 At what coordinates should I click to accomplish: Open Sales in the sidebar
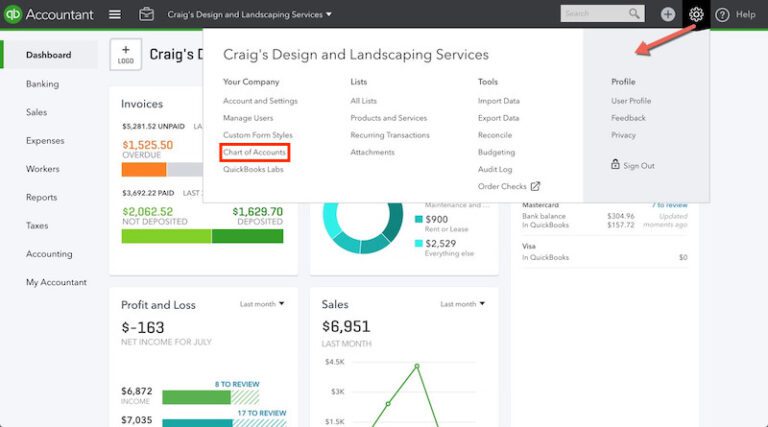click(37, 112)
